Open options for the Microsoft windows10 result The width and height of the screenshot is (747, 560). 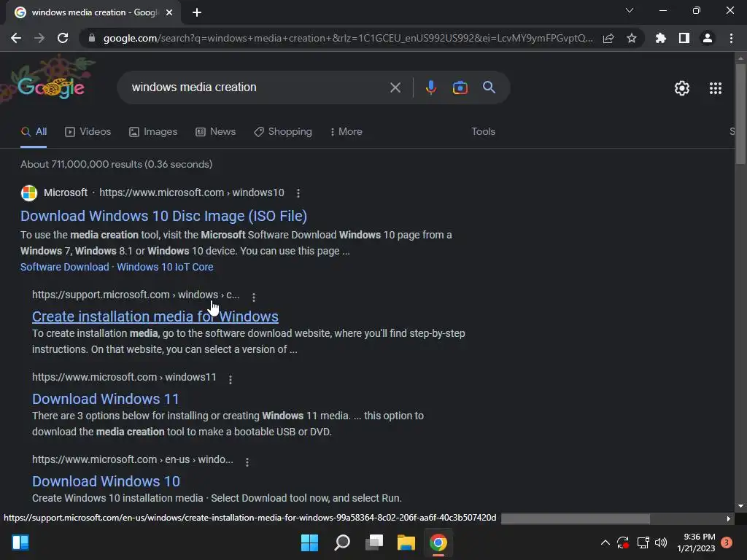click(298, 192)
